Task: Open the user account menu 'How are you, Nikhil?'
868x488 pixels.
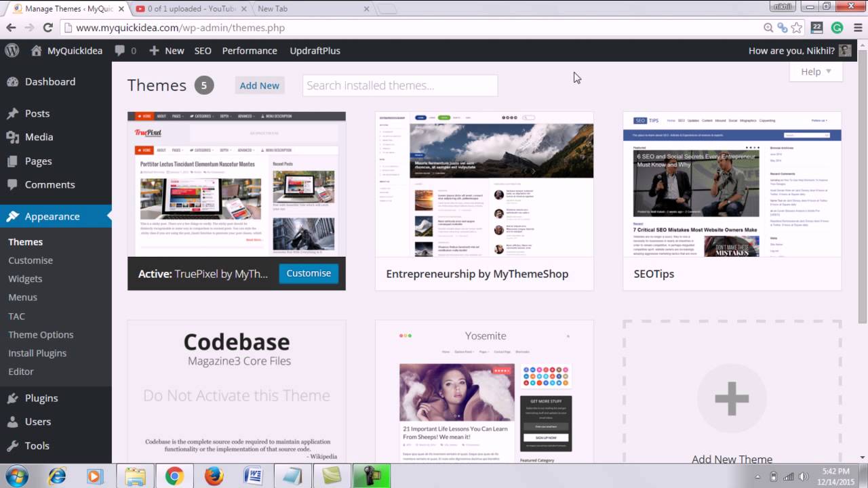Action: tap(800, 51)
